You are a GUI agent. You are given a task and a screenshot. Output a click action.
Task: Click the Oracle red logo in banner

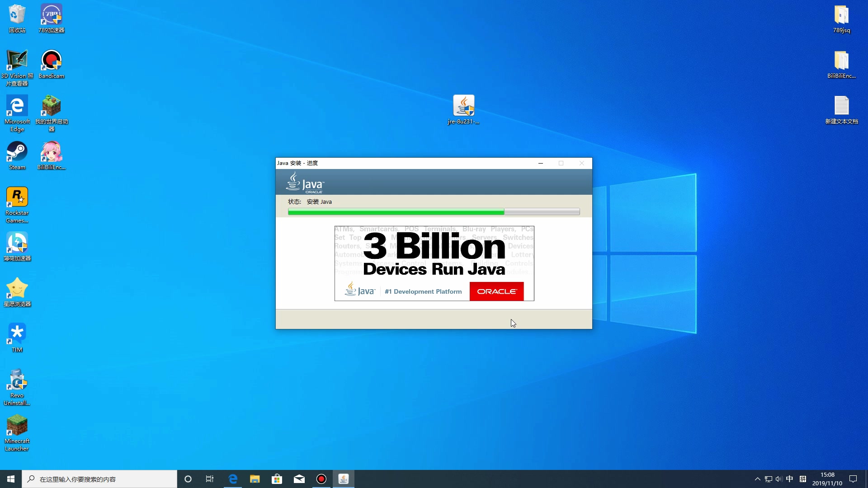pyautogui.click(x=496, y=291)
